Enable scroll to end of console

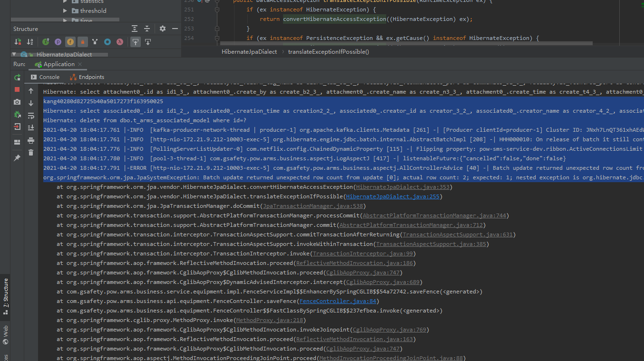coord(31,127)
